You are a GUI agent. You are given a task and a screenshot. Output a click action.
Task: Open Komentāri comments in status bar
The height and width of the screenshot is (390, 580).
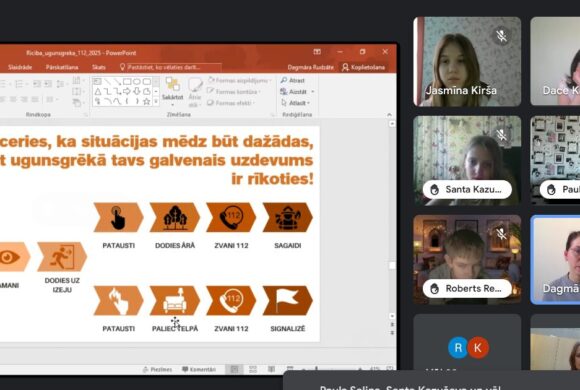pos(199,369)
